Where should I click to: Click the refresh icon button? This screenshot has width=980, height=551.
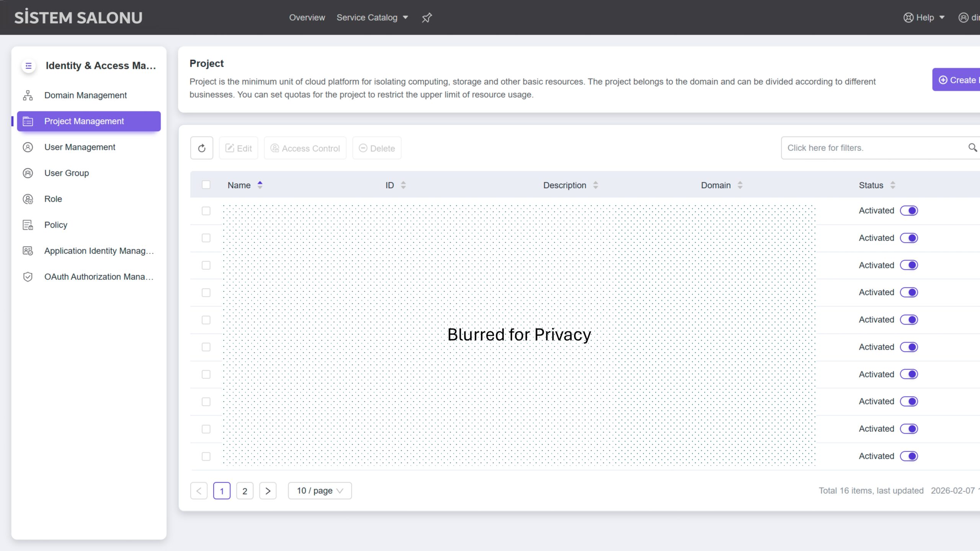202,148
